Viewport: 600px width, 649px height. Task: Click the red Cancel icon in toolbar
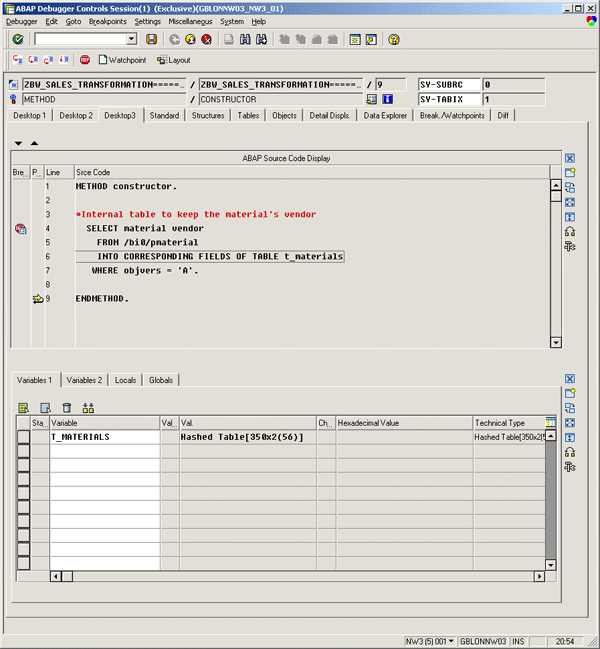pos(206,39)
